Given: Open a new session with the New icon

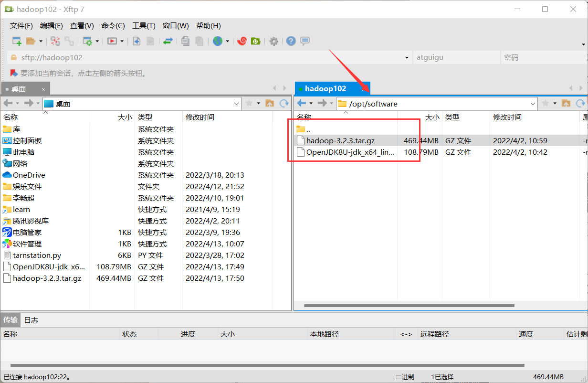Looking at the screenshot, I should coord(15,41).
